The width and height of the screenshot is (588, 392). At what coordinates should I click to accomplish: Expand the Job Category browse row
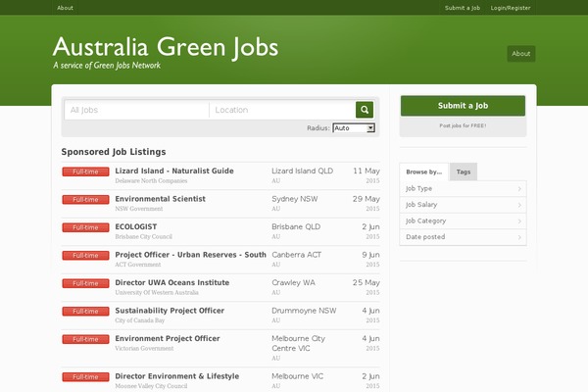[464, 220]
